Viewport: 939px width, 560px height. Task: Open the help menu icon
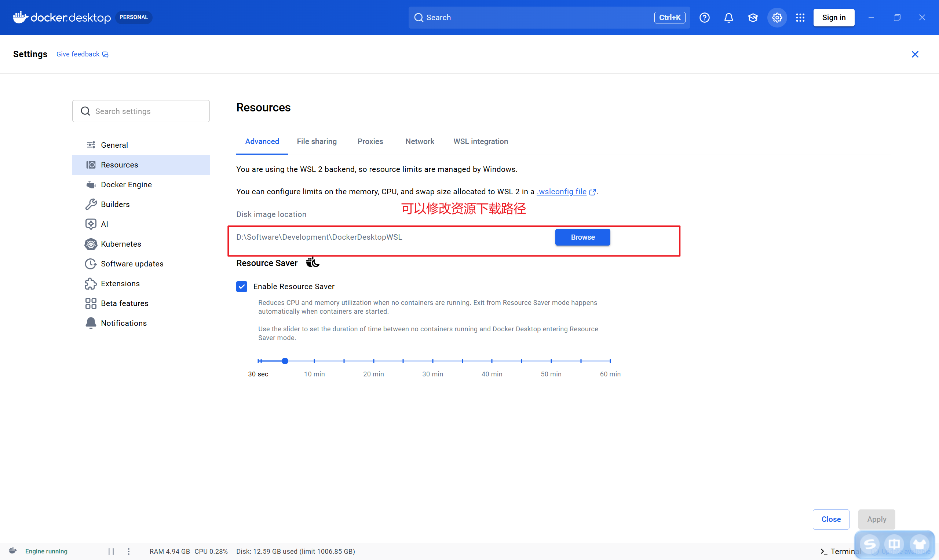(x=705, y=17)
